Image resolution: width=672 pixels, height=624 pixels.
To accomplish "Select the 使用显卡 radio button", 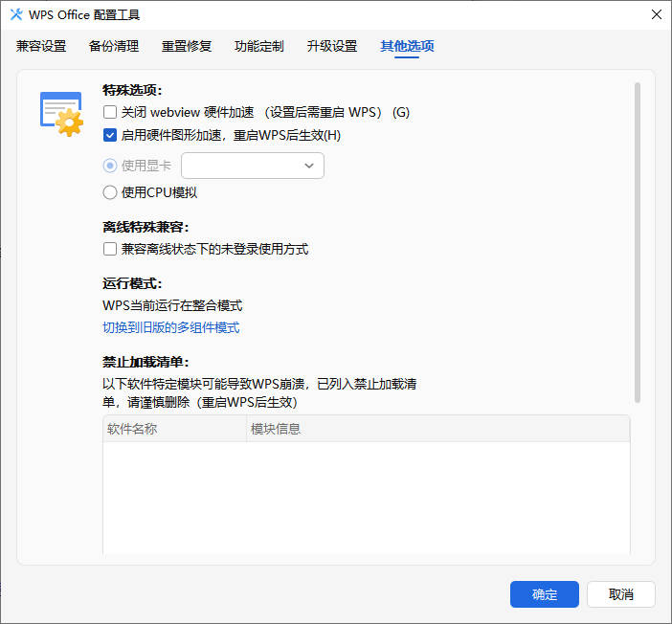I will pyautogui.click(x=110, y=166).
